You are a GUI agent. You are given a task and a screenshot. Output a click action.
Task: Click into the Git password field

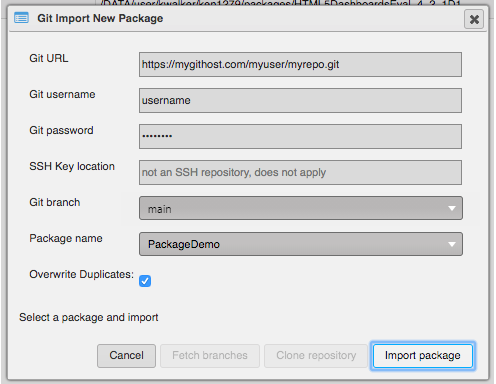[300, 136]
